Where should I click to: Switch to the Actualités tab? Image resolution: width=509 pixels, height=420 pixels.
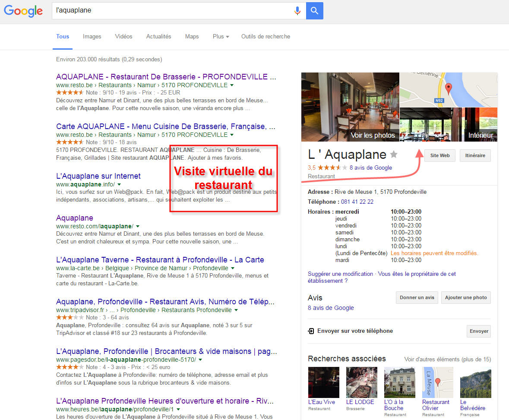point(158,36)
